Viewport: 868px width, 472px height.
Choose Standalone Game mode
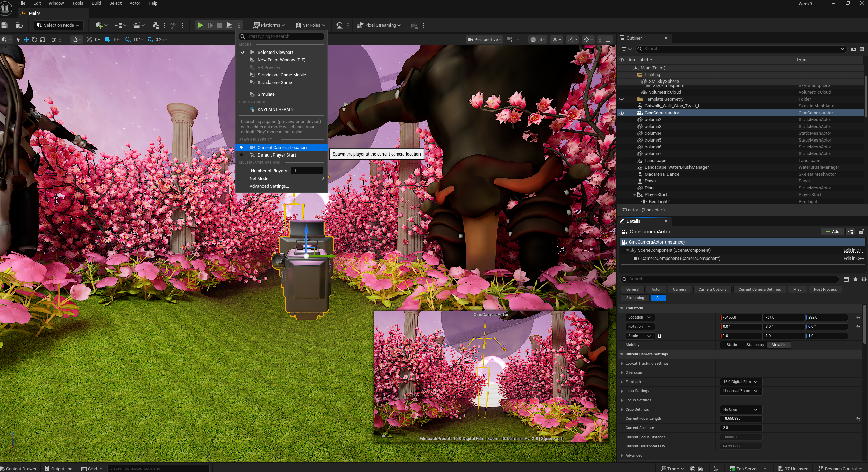click(274, 83)
